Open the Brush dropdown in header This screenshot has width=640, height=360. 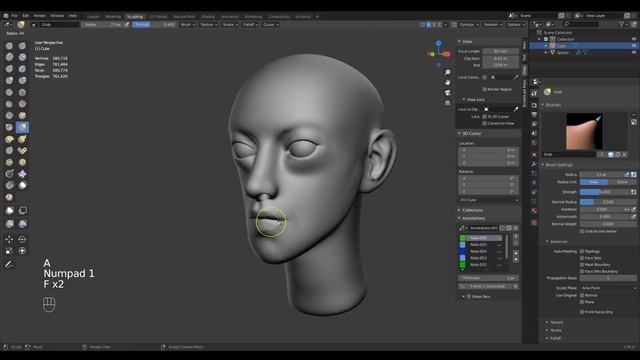[x=188, y=24]
